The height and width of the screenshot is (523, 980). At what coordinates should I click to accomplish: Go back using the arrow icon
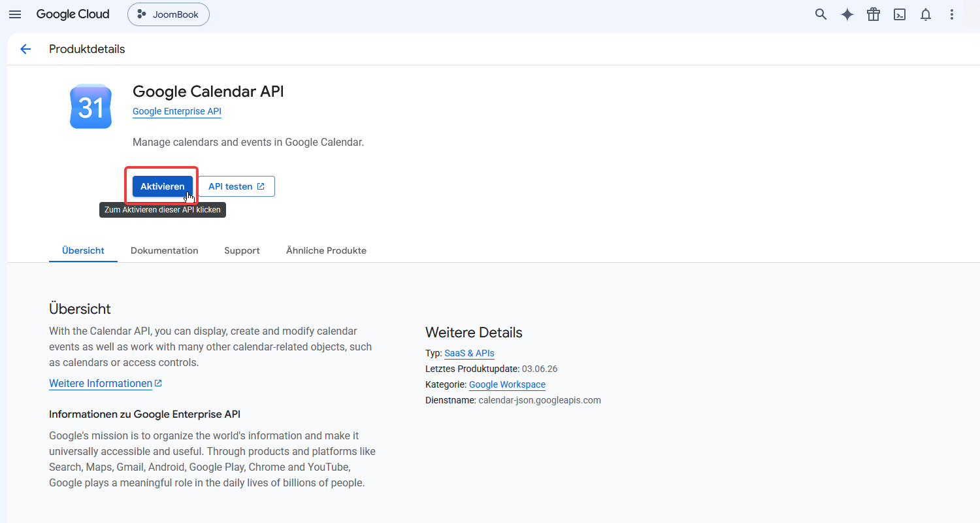(x=25, y=49)
